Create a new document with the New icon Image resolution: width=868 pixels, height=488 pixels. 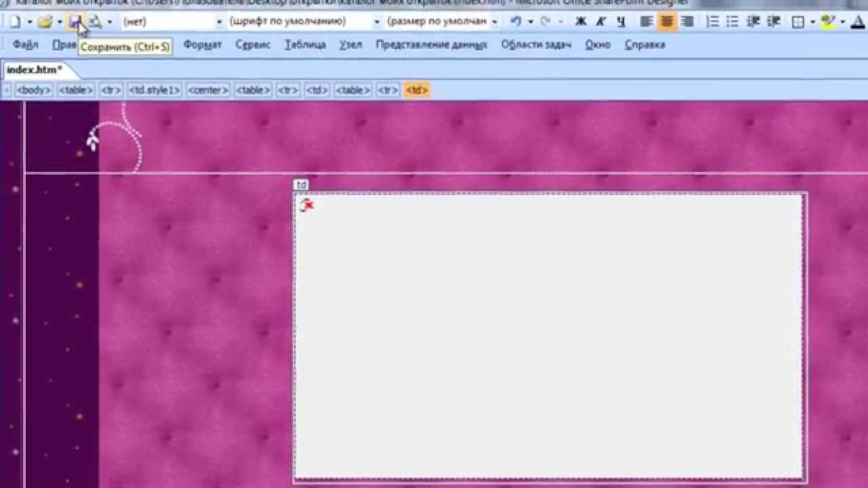click(x=15, y=22)
